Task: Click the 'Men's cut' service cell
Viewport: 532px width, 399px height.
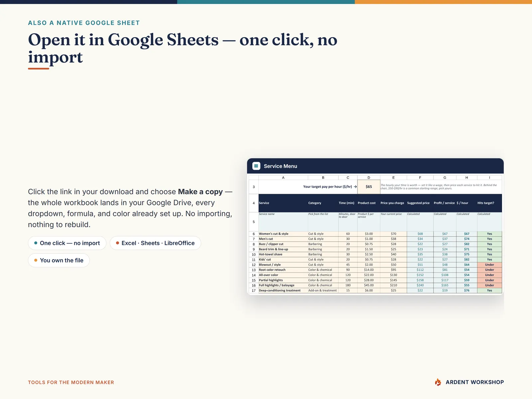Action: coord(283,239)
